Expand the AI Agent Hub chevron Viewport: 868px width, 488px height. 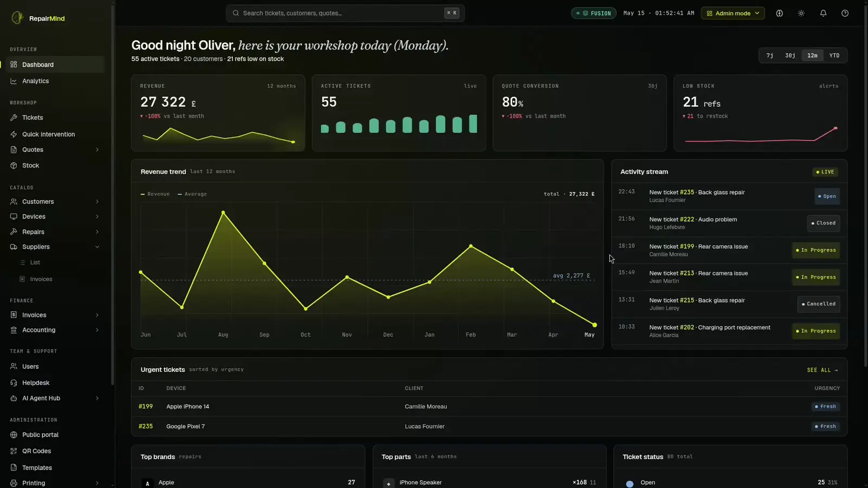[x=97, y=398]
